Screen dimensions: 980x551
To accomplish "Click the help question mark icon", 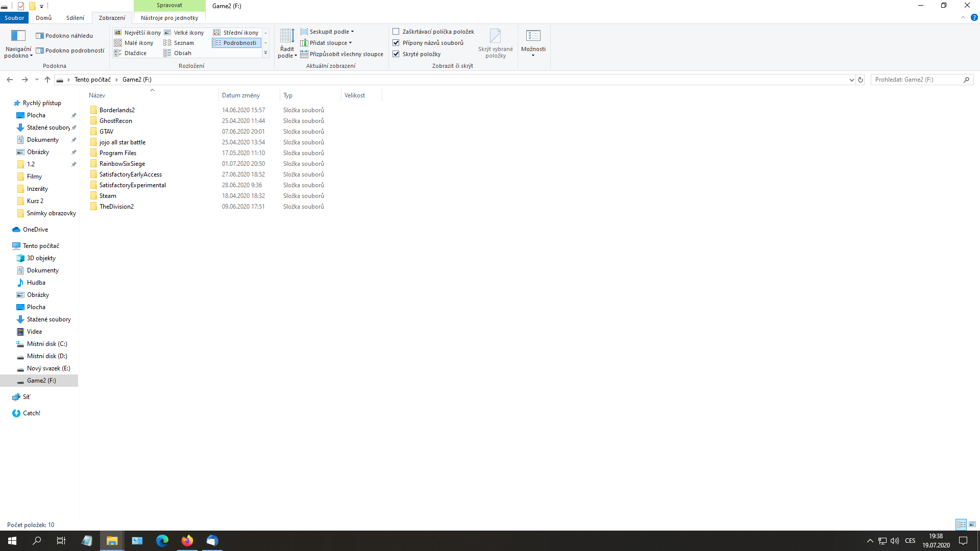I will coord(974,17).
